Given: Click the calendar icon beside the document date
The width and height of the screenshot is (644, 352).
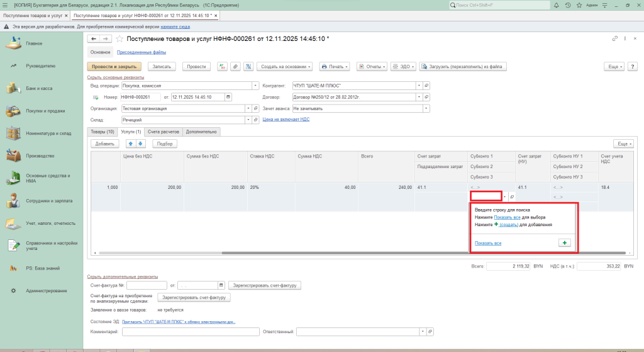Looking at the screenshot, I should tap(228, 97).
